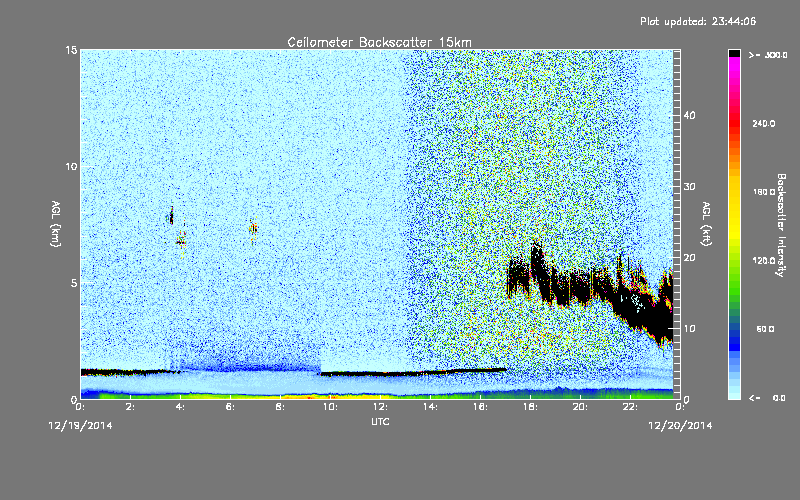Viewport: 800px width, 500px height.
Task: Click the '12:' hour tick label
Action: (380, 407)
